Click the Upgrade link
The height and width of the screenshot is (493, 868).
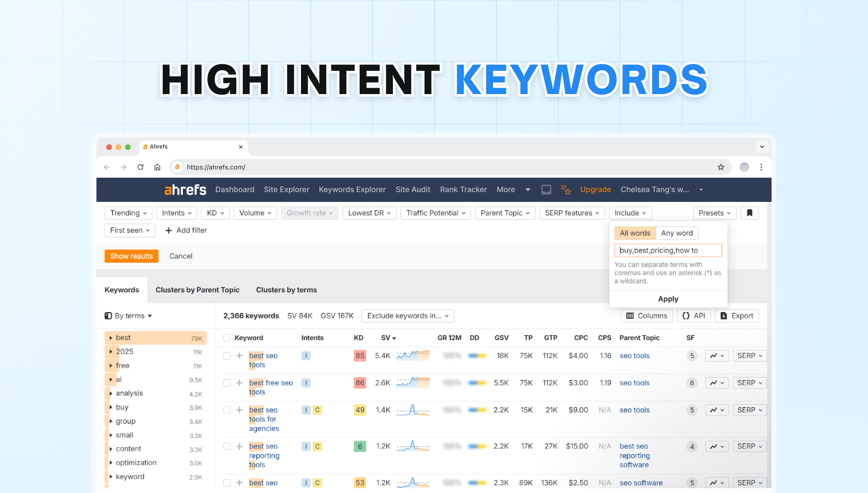(x=595, y=189)
